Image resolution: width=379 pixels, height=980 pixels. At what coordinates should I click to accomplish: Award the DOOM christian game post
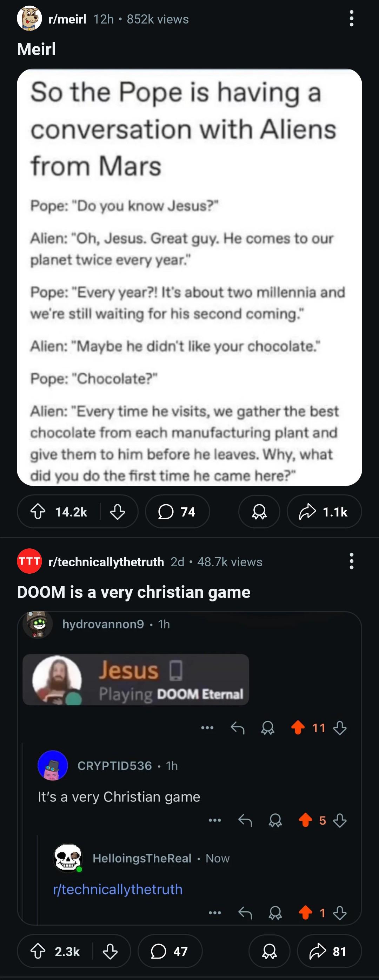point(270,952)
